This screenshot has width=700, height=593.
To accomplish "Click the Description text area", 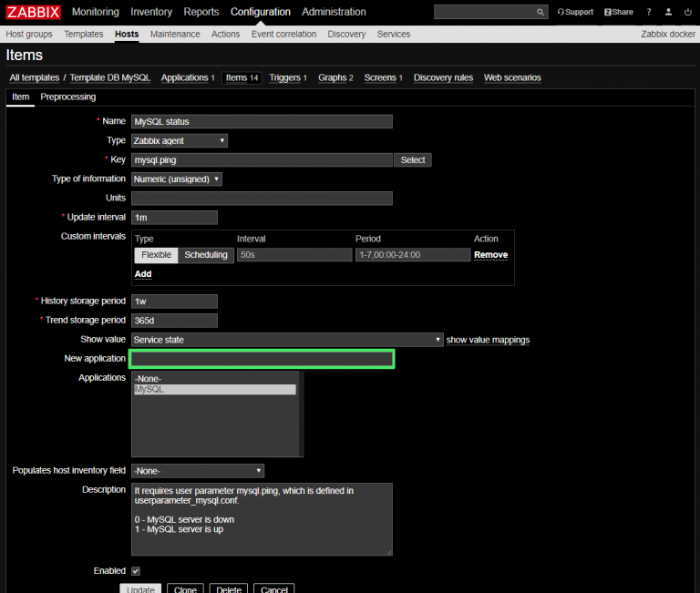I will pyautogui.click(x=262, y=519).
